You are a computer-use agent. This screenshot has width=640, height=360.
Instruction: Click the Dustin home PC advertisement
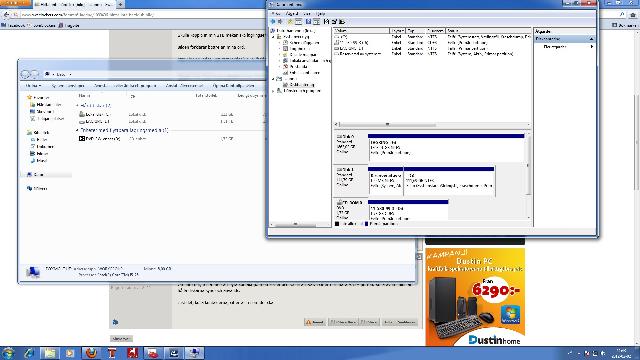475,297
